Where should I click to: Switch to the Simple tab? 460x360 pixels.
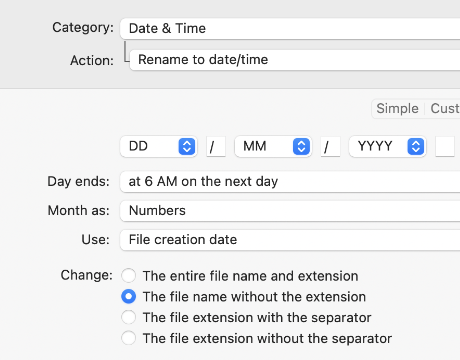point(398,109)
